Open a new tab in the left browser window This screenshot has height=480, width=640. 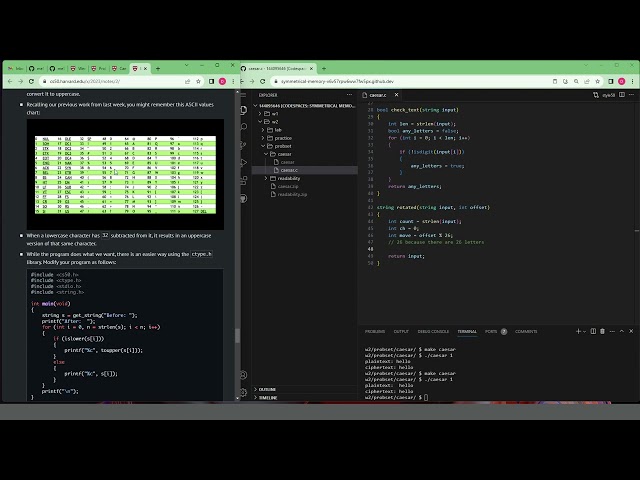point(158,69)
